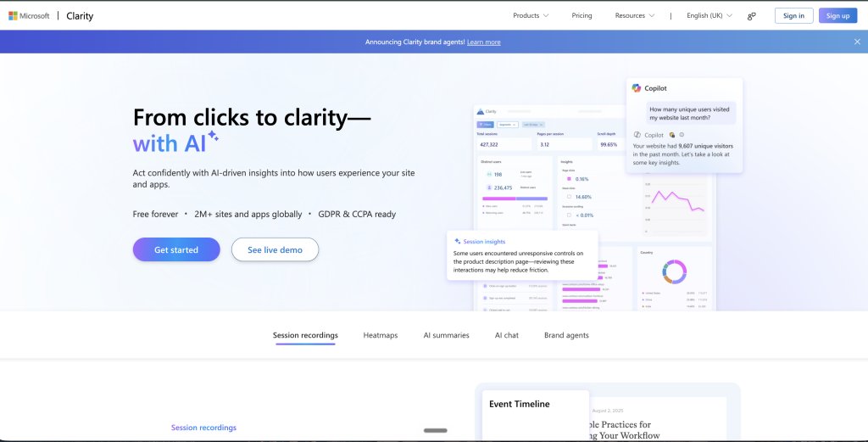The width and height of the screenshot is (868, 442).
Task: Click the blue 'Session recordings' label below the tabs
Action: tap(203, 428)
